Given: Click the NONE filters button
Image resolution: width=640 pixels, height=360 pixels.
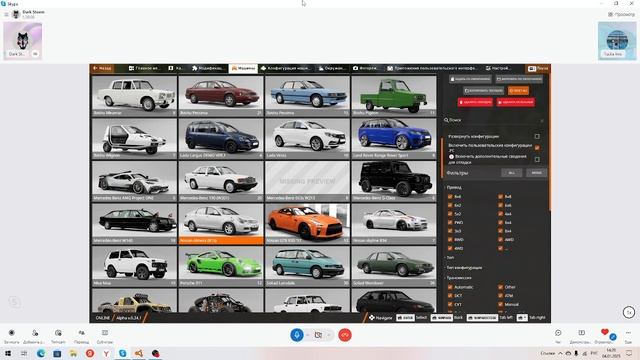Looking at the screenshot, I should click(536, 173).
